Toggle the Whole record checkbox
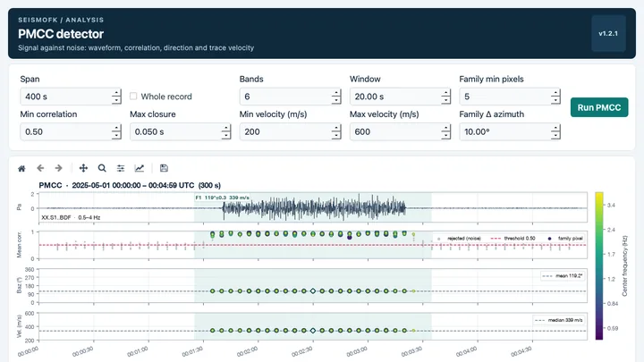This screenshot has width=644, height=362. tap(133, 96)
